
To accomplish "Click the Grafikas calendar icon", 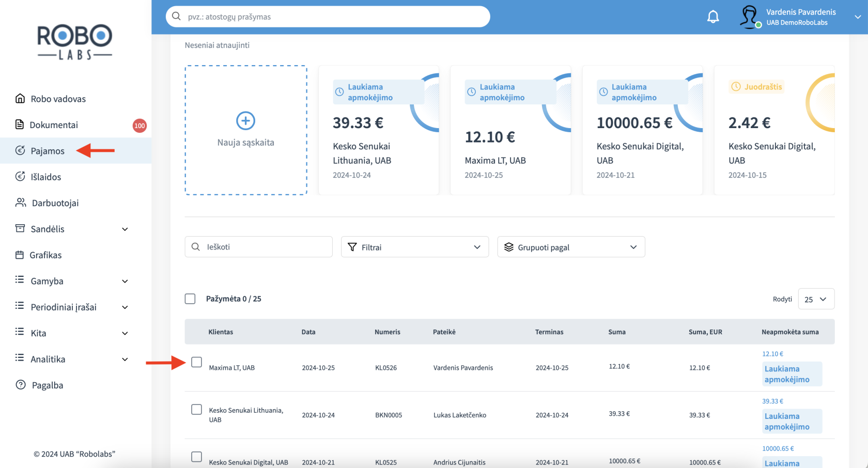I will tap(20, 255).
